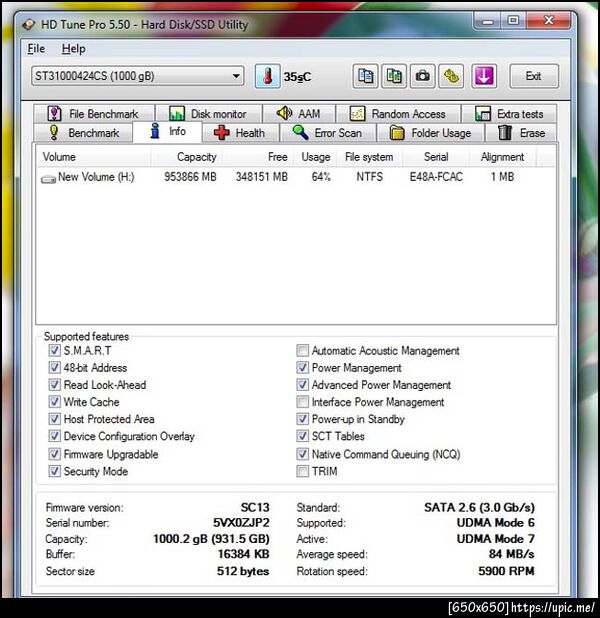The height and width of the screenshot is (618, 600).
Task: Toggle the Power-up in Standby checkbox
Action: (x=302, y=419)
